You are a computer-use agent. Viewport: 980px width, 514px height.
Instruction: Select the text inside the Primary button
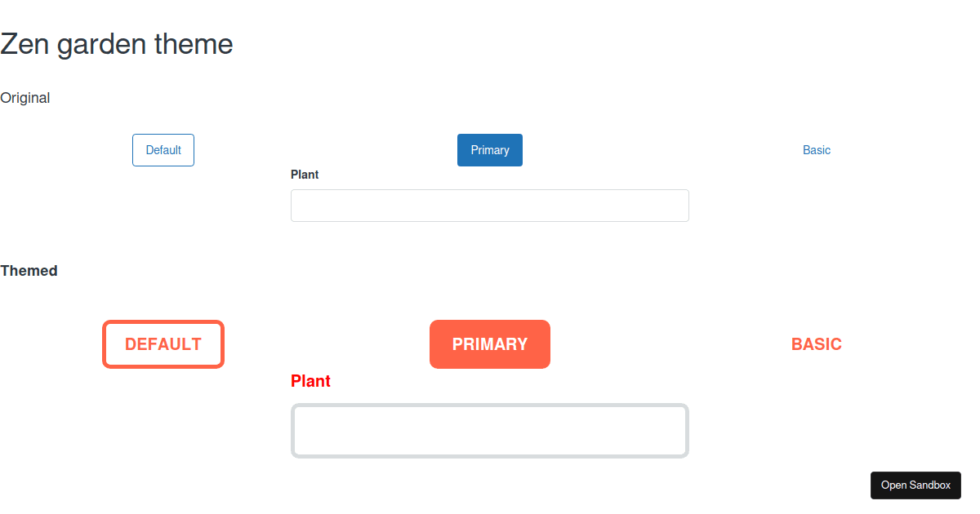(489, 149)
